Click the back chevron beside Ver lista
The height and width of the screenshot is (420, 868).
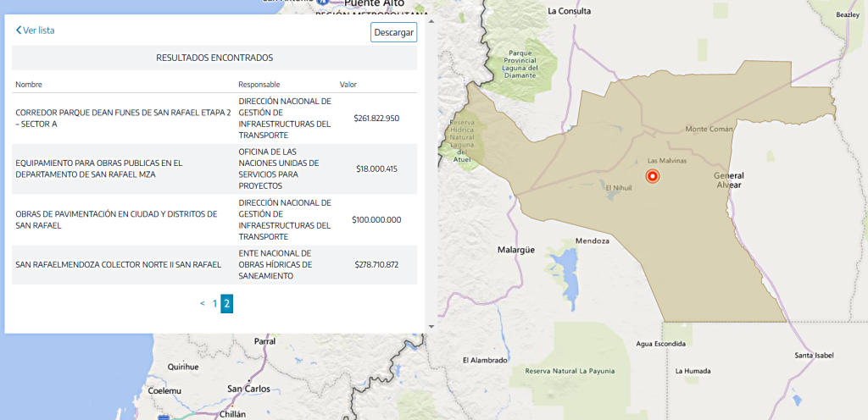click(x=19, y=30)
